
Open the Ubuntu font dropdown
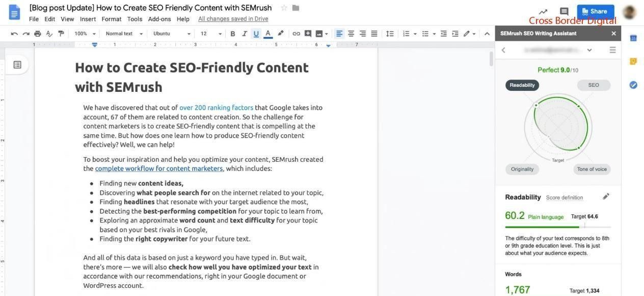[x=172, y=34]
